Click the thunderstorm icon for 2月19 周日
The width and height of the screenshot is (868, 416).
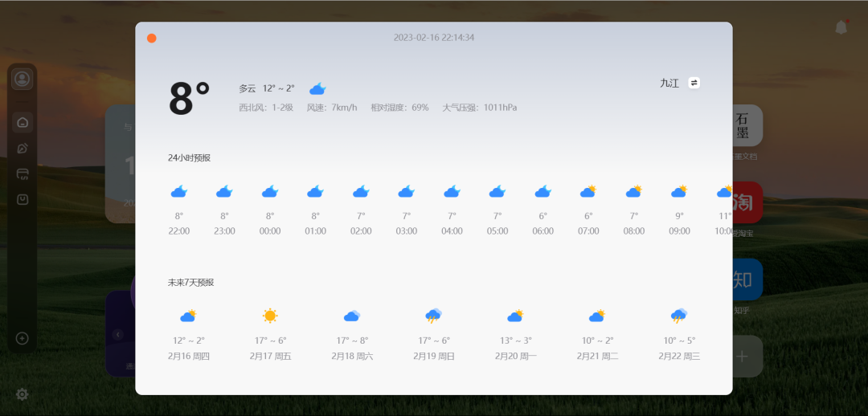433,316
